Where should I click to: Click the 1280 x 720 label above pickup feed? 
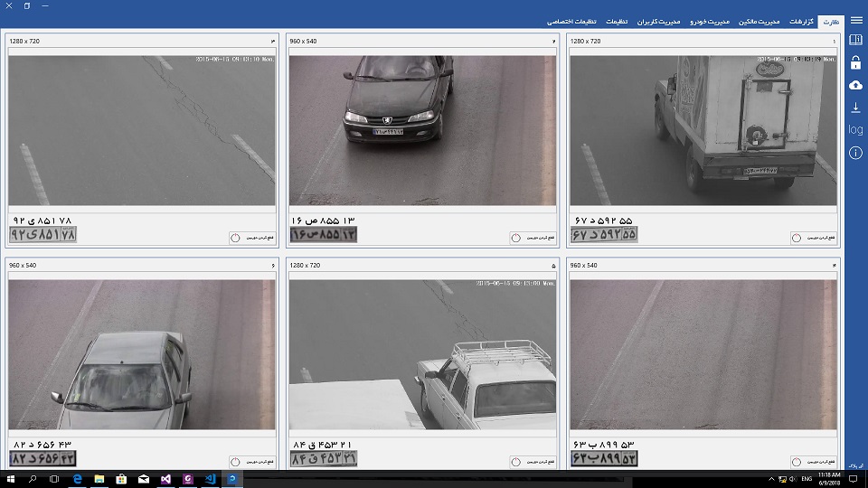click(305, 265)
